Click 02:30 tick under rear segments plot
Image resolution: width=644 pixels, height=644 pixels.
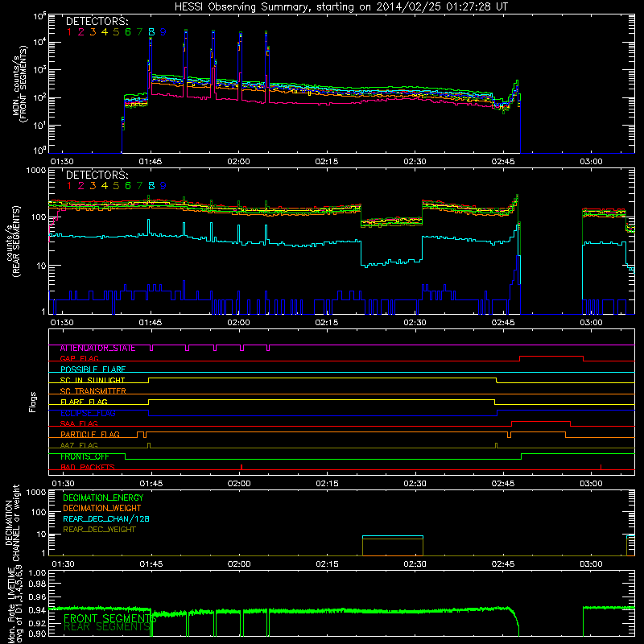coord(415,323)
